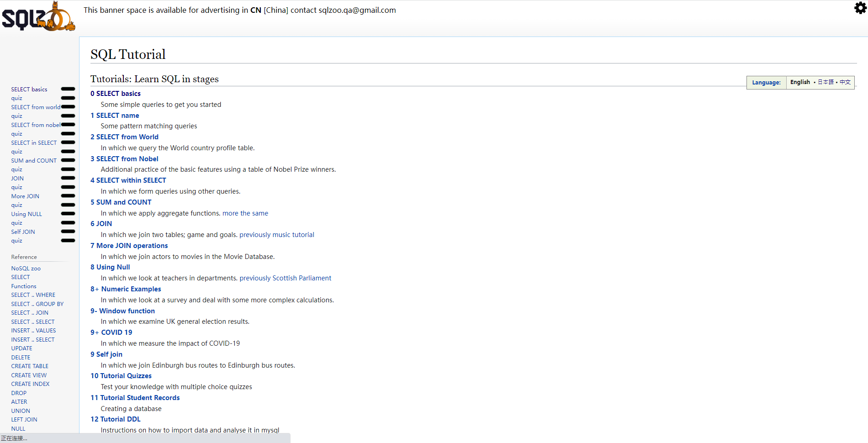
Task: Follow the "more the same" link
Action: pyautogui.click(x=245, y=213)
